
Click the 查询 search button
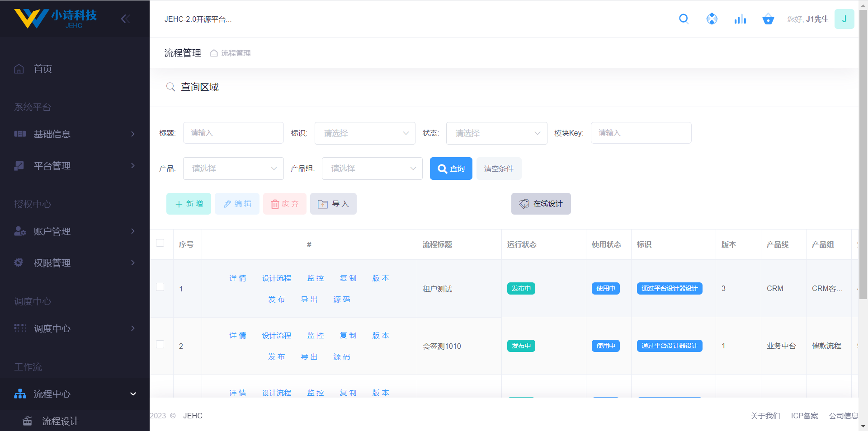451,169
